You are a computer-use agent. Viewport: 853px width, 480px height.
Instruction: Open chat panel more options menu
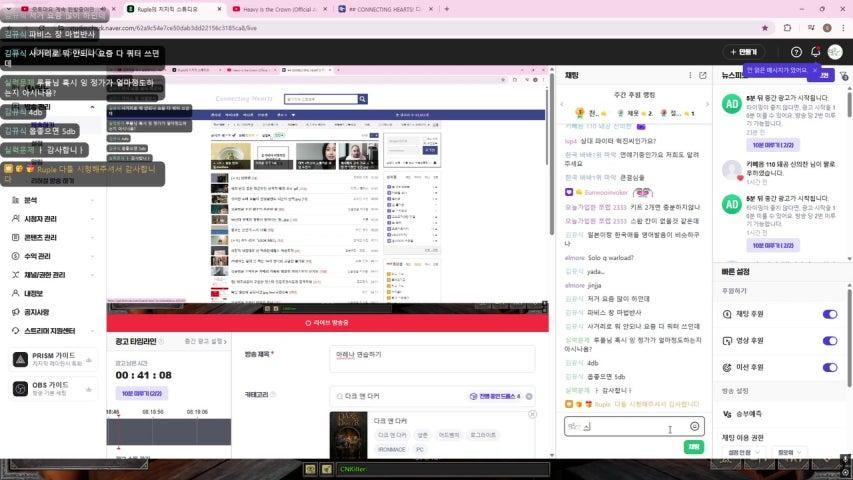[690, 75]
